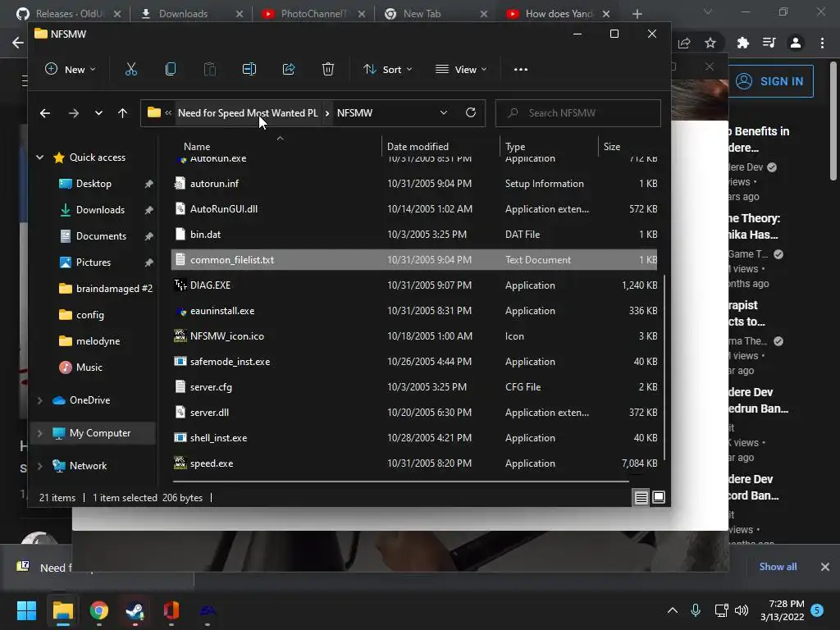This screenshot has height=630, width=840.
Task: Open the See more three-dots menu
Action: pos(521,69)
